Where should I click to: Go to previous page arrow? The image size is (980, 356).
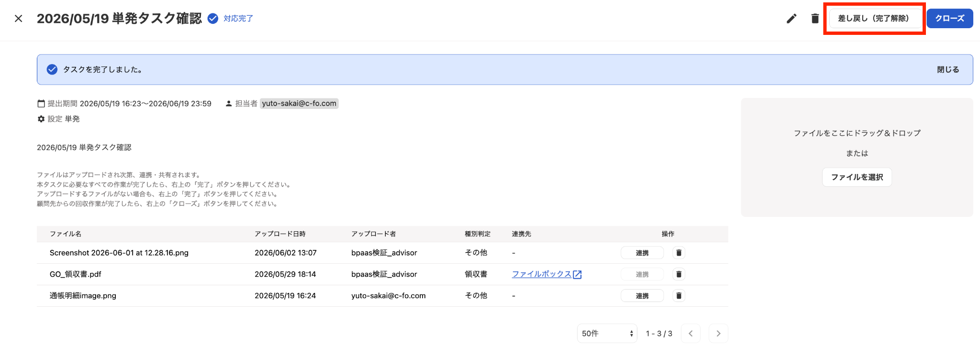coord(690,334)
